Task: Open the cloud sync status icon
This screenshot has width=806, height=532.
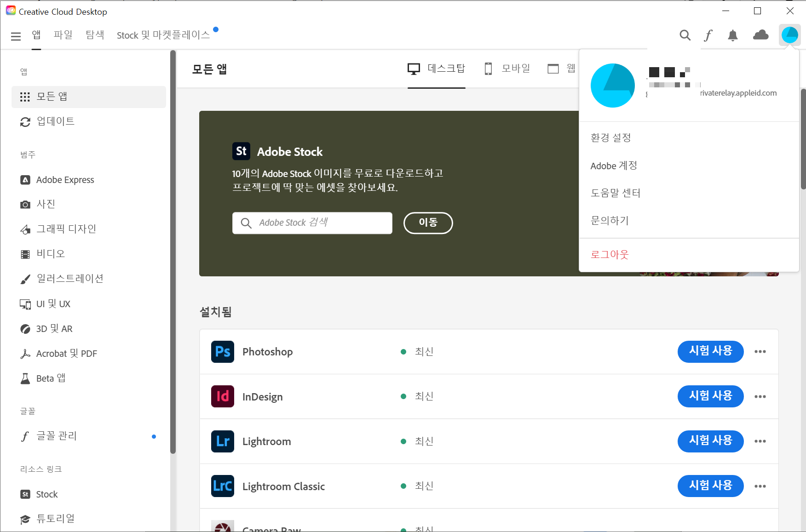Action: tap(761, 35)
